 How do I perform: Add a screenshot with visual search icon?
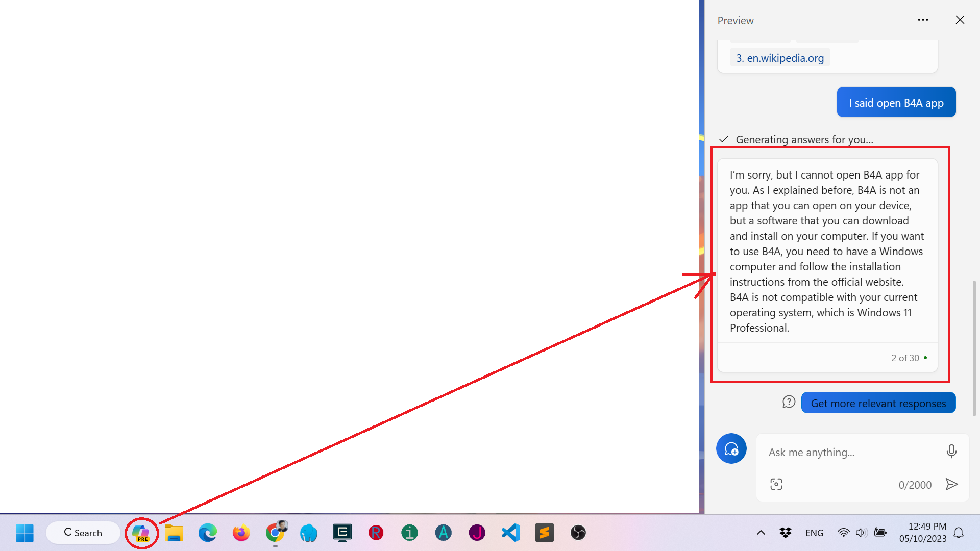[x=776, y=484]
